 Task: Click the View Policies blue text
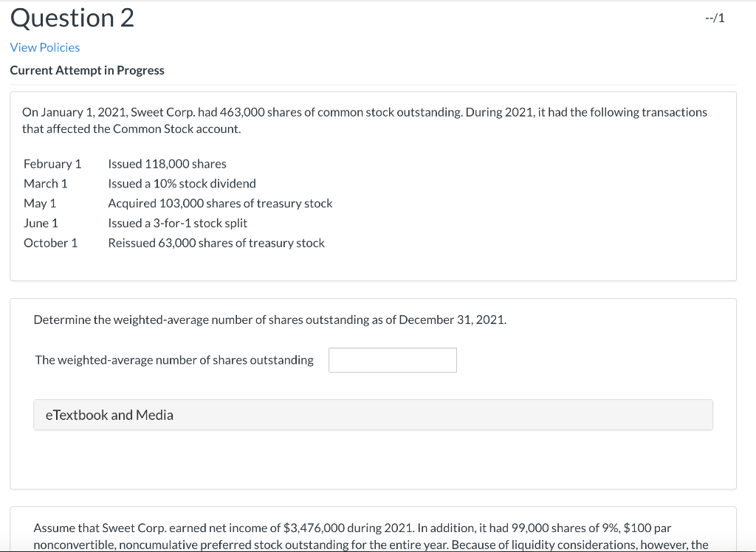[x=44, y=47]
